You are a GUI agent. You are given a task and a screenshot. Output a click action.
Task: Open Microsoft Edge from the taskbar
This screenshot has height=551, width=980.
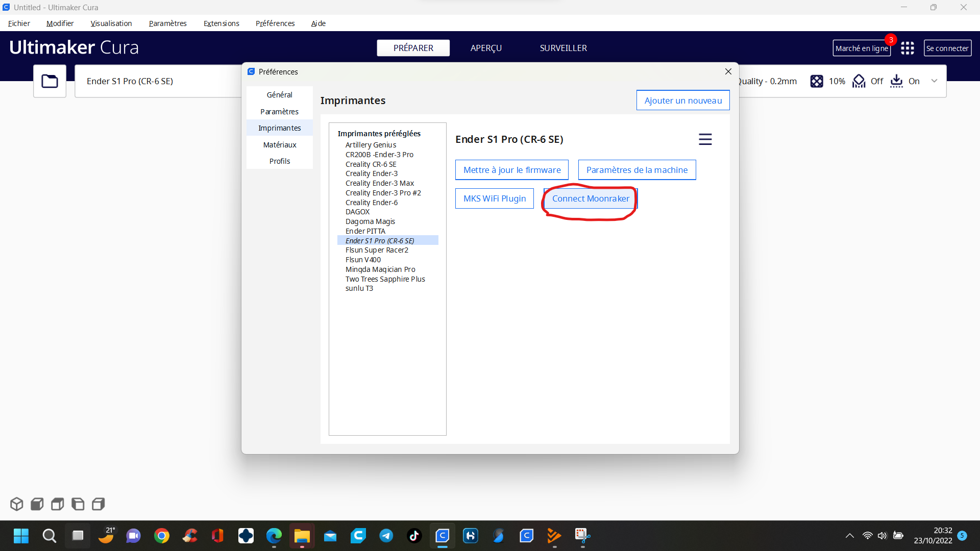point(274,536)
